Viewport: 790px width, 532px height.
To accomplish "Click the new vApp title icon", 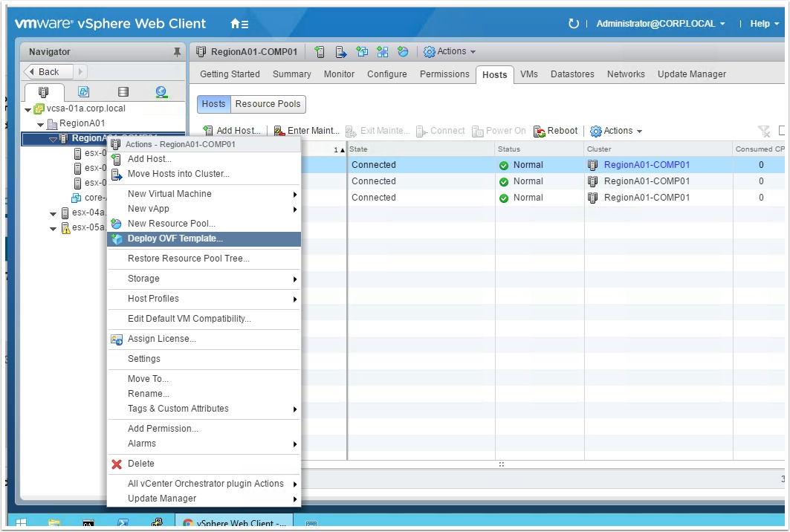I will pyautogui.click(x=383, y=51).
